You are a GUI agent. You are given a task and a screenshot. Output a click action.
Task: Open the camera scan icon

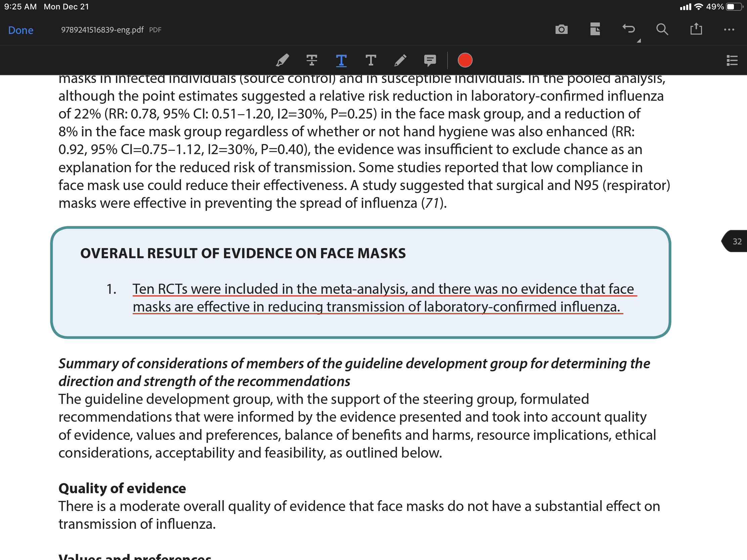point(561,30)
